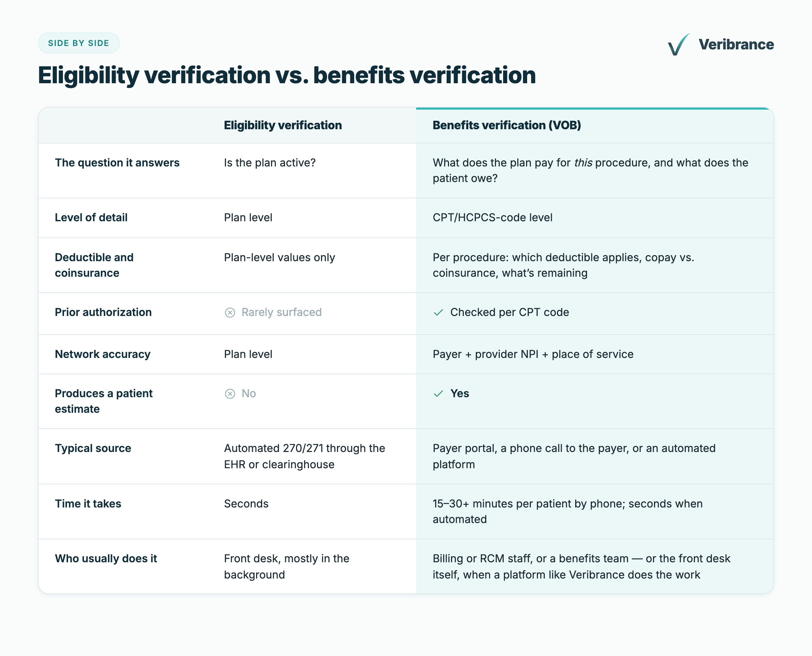The width and height of the screenshot is (812, 656).
Task: Select the Eligibility verification column header
Action: (x=283, y=125)
